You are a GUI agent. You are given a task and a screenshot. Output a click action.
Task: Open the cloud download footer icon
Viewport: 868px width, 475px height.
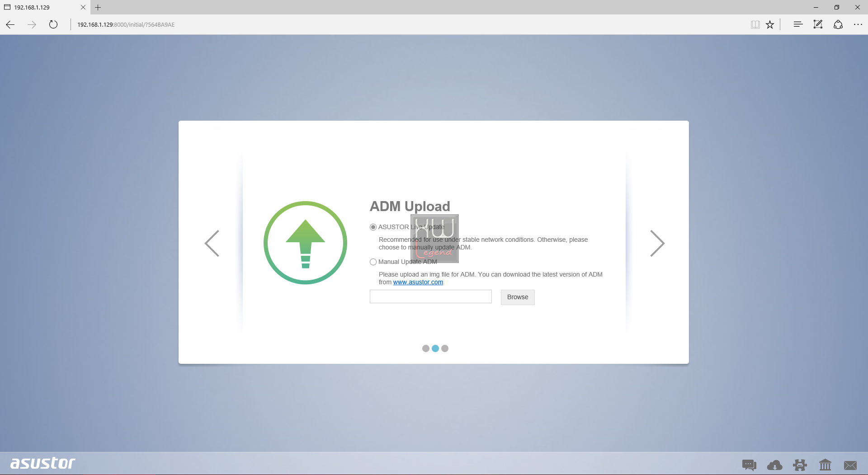774,465
